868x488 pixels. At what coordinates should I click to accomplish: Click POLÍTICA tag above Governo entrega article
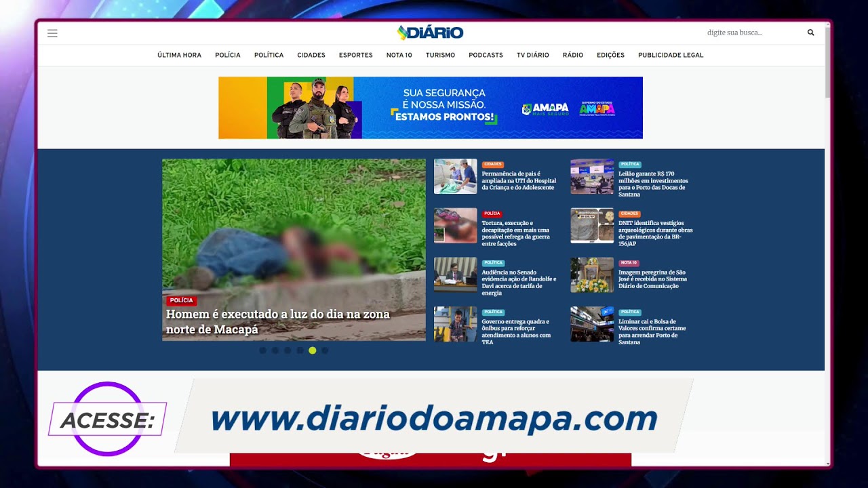click(x=493, y=312)
